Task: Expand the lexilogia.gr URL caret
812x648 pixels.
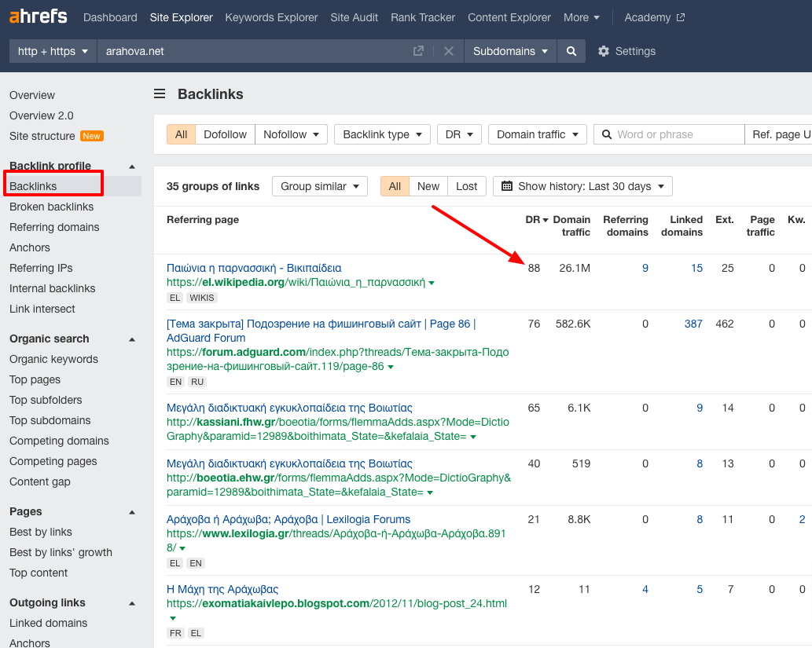Action: pyautogui.click(x=182, y=548)
